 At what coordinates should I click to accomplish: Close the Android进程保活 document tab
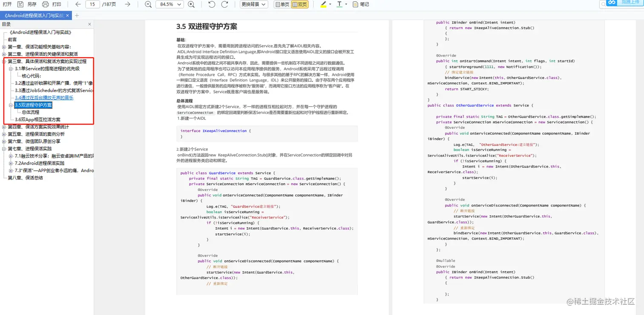(x=67, y=15)
